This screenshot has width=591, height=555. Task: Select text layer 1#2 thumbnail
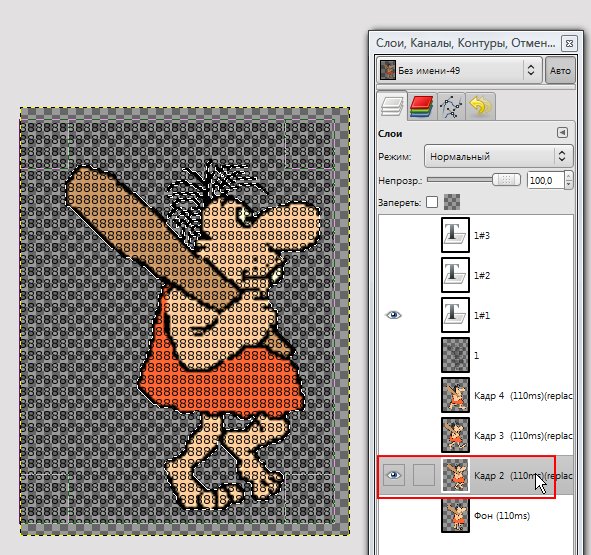click(455, 275)
